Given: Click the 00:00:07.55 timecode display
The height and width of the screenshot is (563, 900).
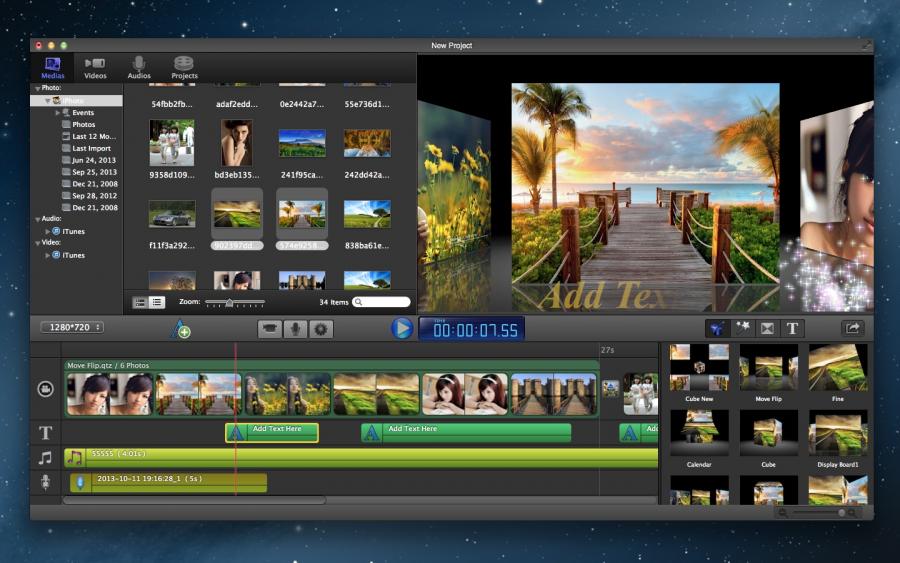Looking at the screenshot, I should pos(471,329).
